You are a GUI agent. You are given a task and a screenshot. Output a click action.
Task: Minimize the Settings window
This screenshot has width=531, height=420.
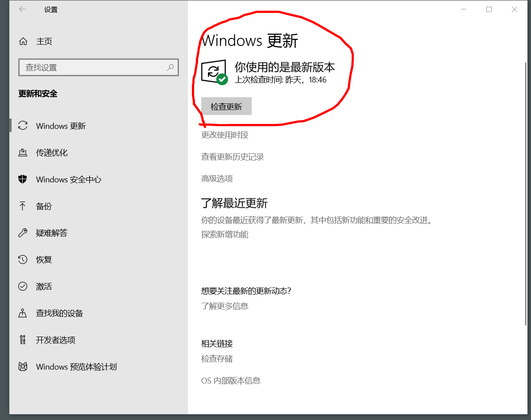464,9
